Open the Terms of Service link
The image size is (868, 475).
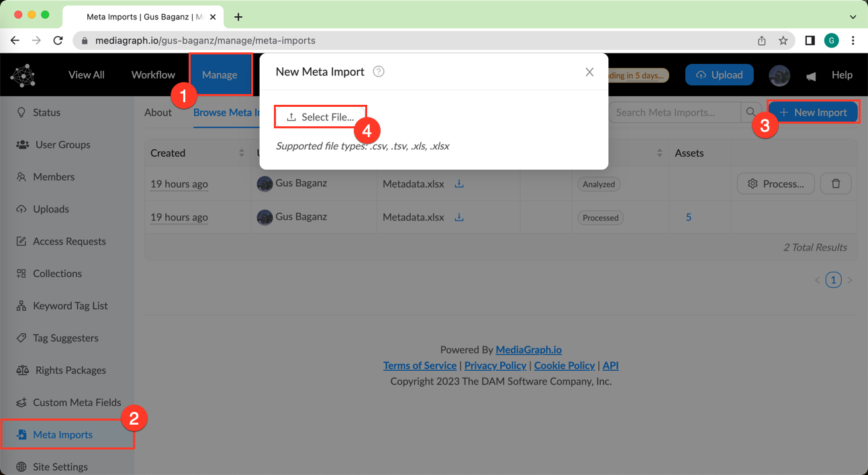(x=420, y=365)
